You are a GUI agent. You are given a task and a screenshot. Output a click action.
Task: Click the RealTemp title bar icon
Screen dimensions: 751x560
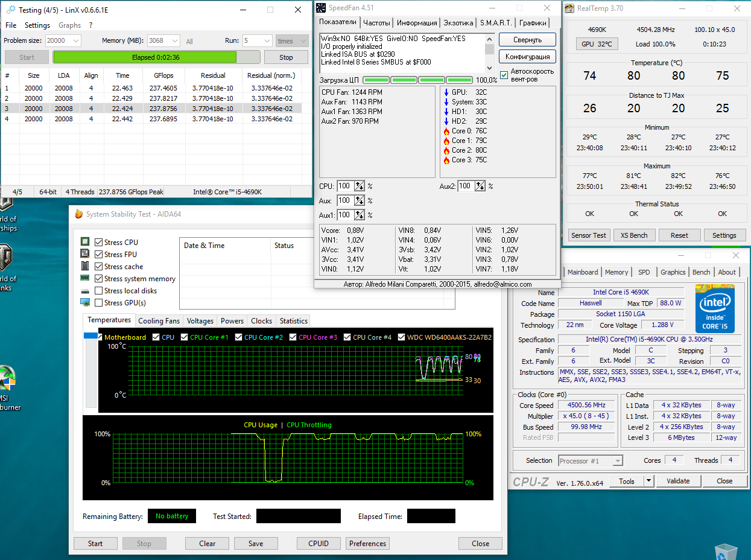[569, 8]
